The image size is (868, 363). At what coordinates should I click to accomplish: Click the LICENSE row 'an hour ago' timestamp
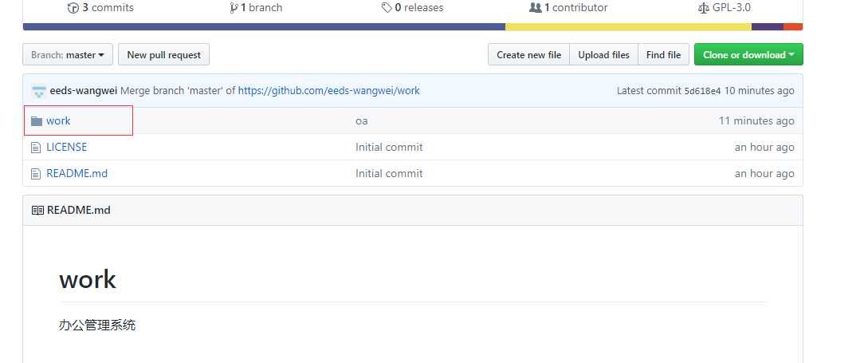(x=764, y=147)
